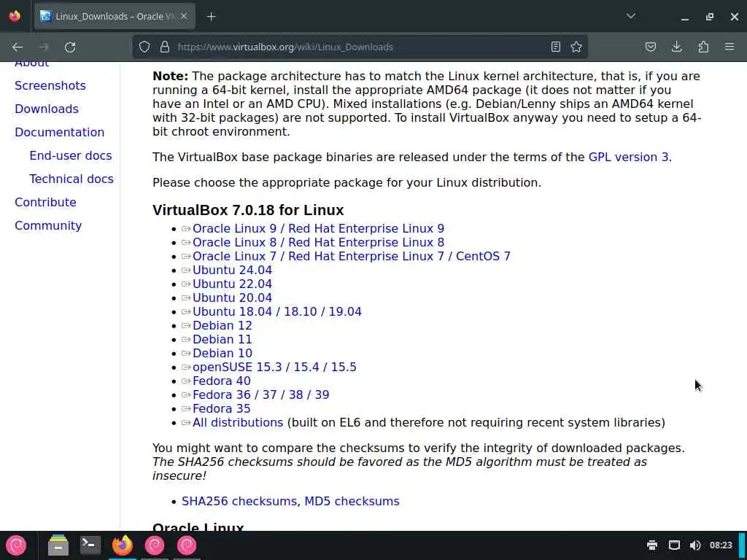747x560 pixels.
Task: Click the URL address field
Action: click(x=360, y=47)
